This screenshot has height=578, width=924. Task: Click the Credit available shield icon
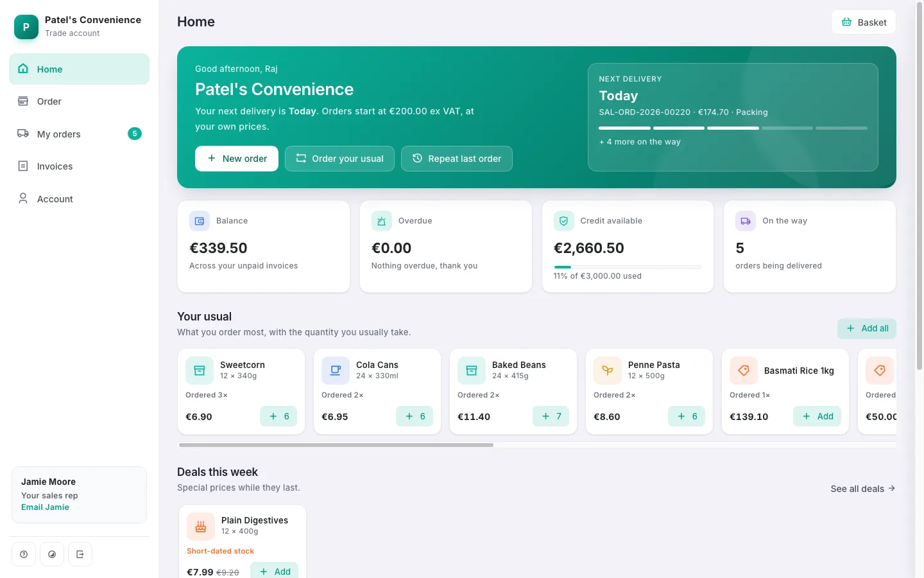564,221
